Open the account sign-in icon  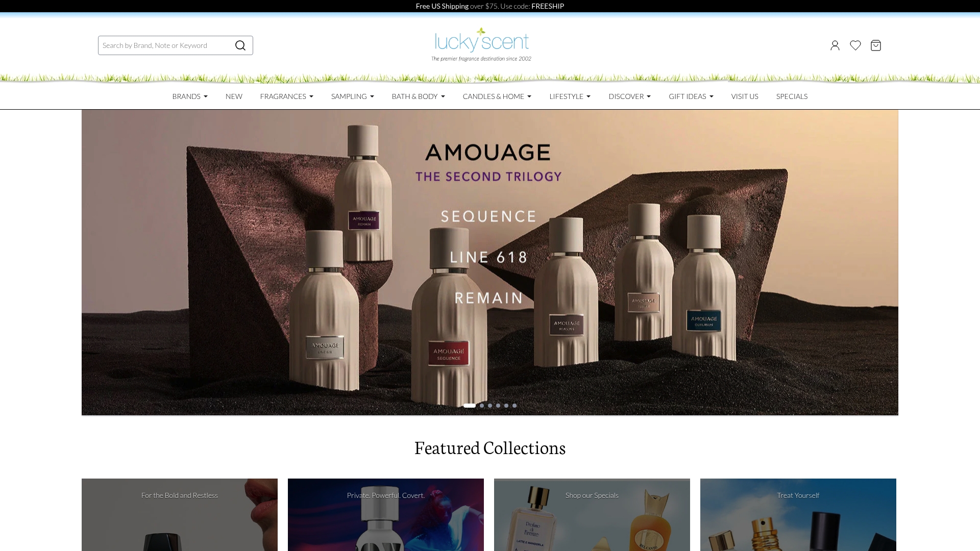tap(834, 45)
